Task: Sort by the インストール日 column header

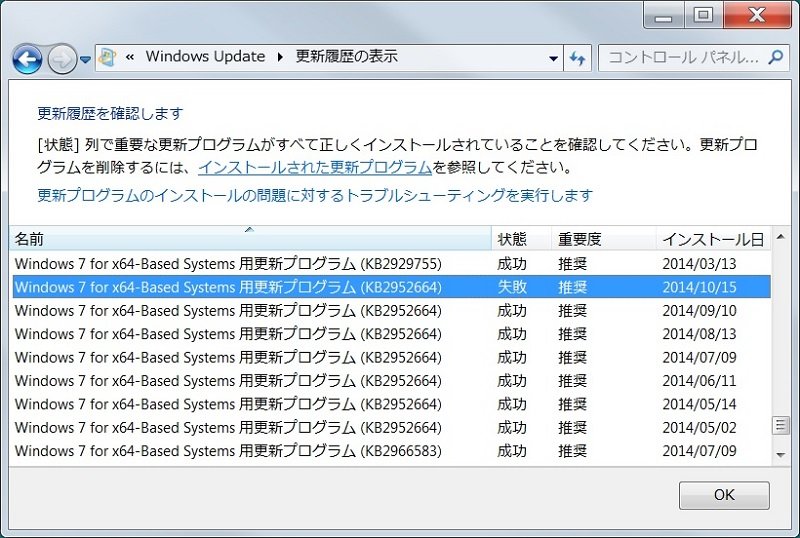Action: click(x=713, y=239)
